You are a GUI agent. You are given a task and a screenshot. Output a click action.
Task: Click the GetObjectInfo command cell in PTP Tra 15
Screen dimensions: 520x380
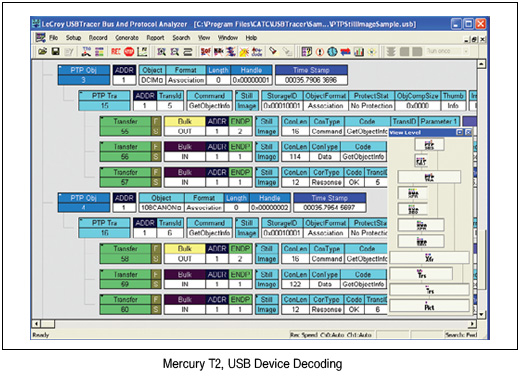pos(209,106)
